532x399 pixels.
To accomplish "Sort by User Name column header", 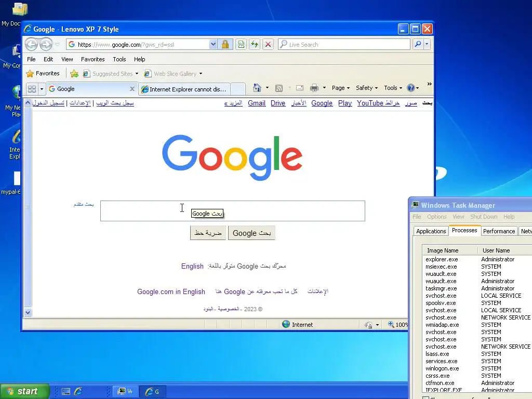I will pyautogui.click(x=504, y=250).
